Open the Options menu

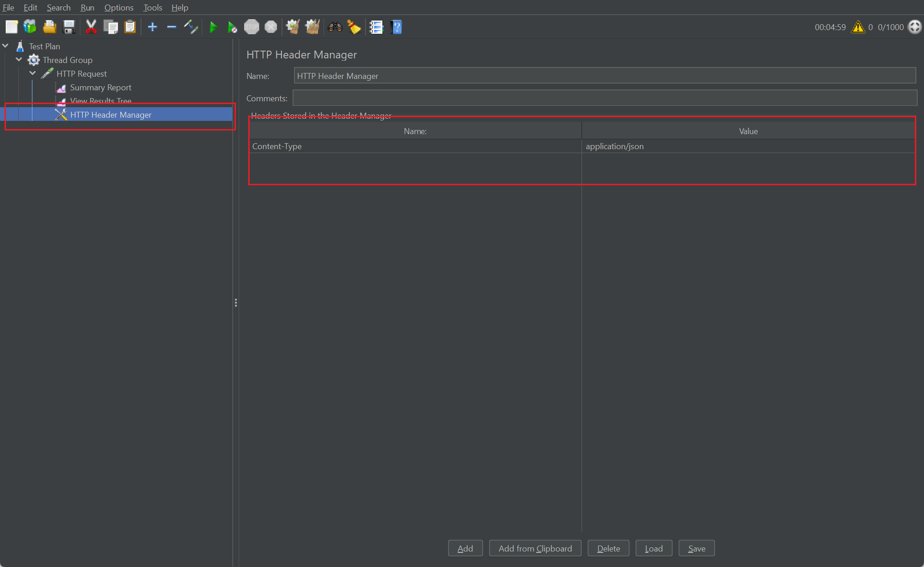119,8
